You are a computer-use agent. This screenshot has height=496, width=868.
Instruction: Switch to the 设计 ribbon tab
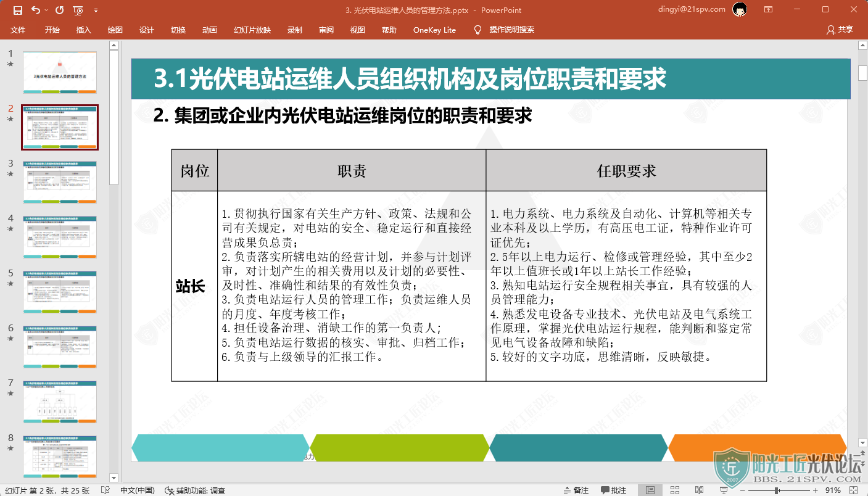(147, 30)
